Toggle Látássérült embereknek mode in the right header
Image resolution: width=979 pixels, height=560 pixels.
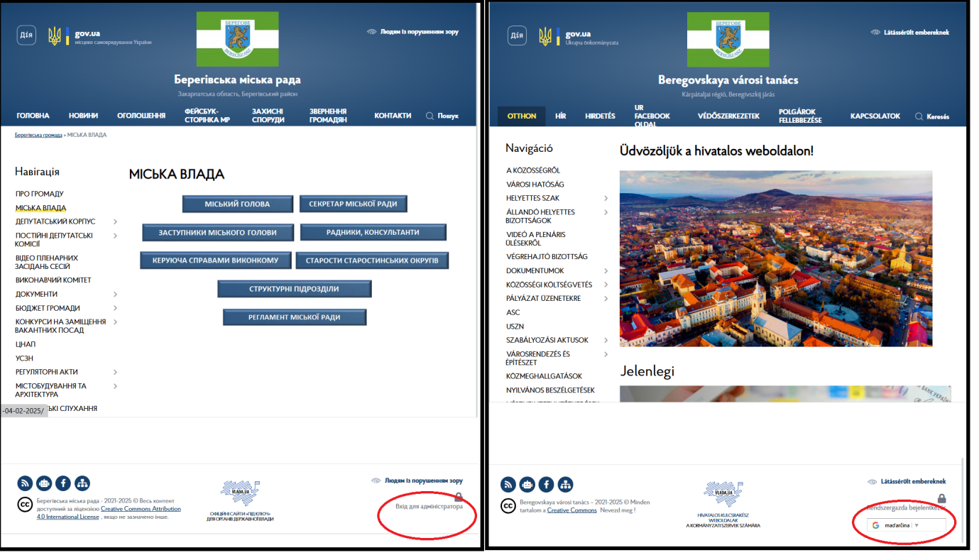909,32
